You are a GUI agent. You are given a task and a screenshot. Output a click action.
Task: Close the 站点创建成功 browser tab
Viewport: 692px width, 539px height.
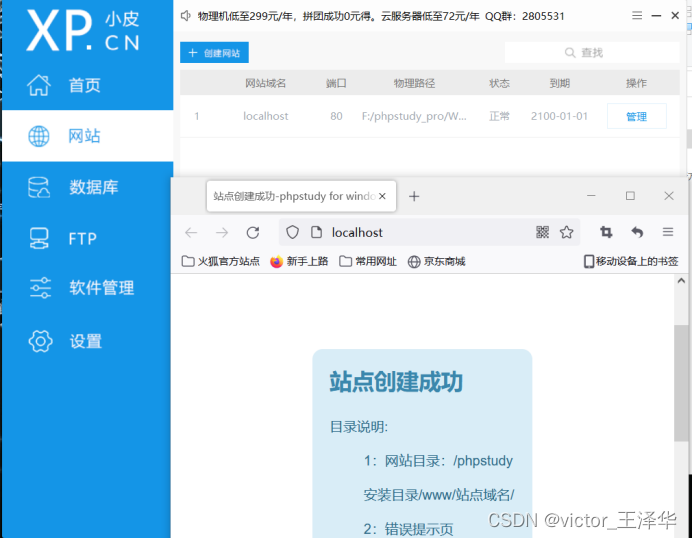point(382,196)
